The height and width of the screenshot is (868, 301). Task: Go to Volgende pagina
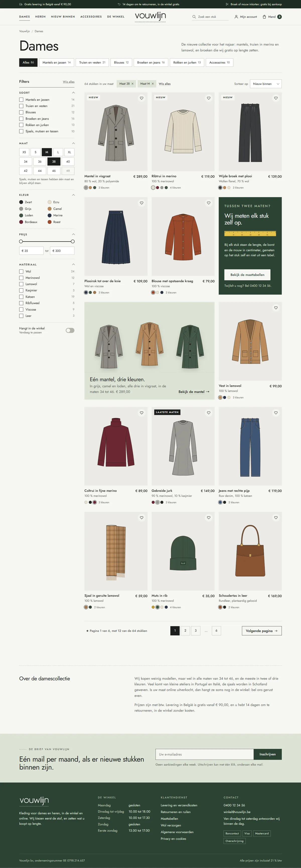262,631
